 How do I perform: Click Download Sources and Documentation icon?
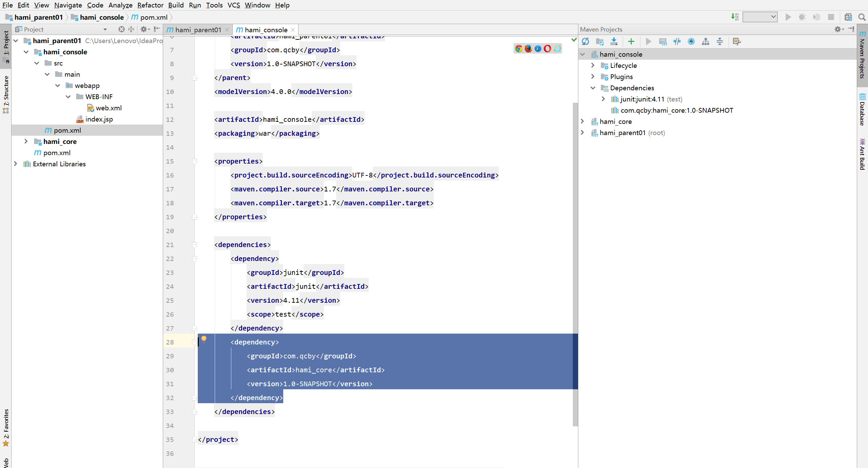[x=614, y=41]
